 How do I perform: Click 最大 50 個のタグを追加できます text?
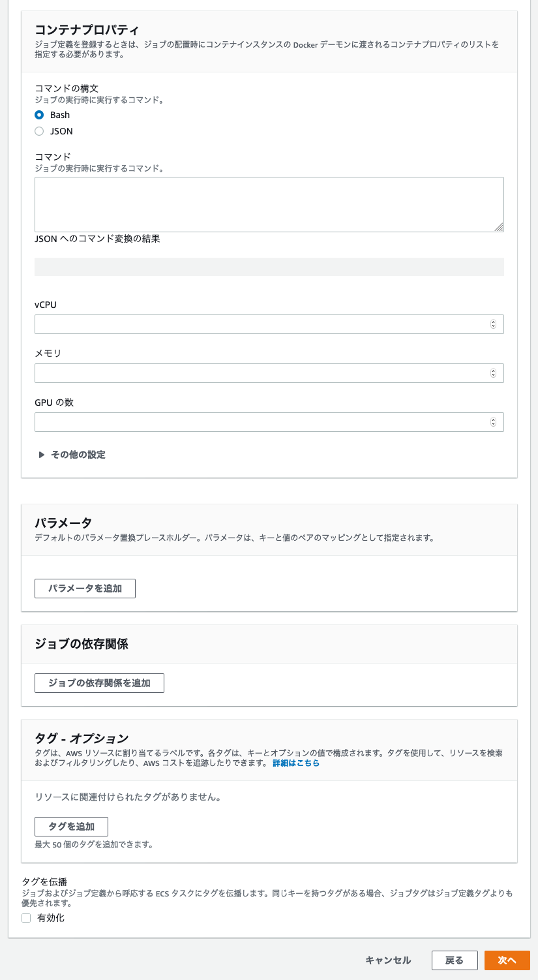coord(94,844)
